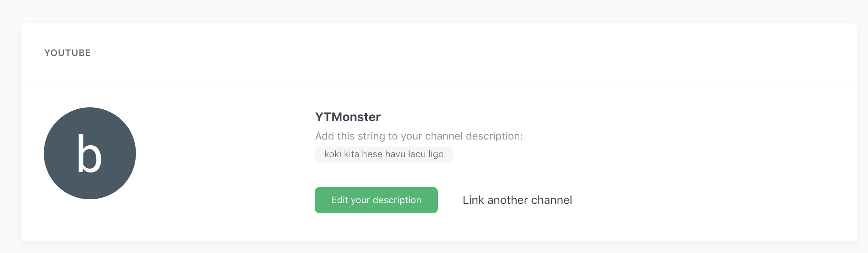The image size is (868, 253).
Task: Click the word havu in the string
Action: tap(395, 154)
